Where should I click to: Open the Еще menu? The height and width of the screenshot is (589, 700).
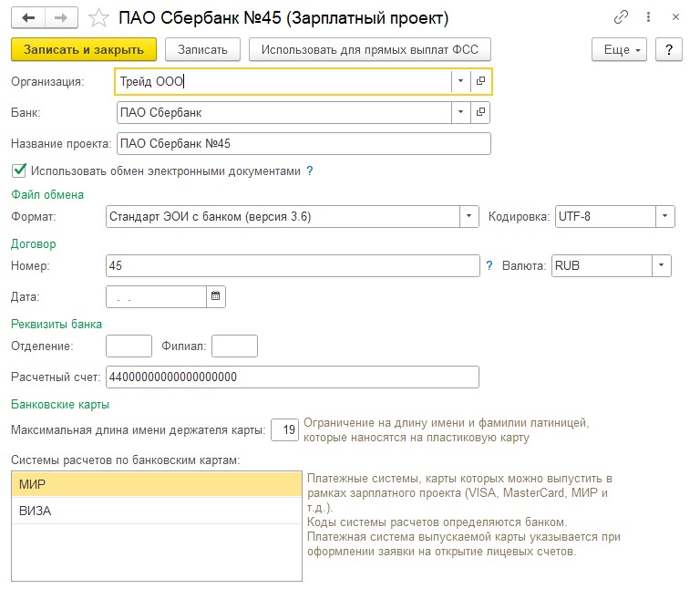point(619,49)
